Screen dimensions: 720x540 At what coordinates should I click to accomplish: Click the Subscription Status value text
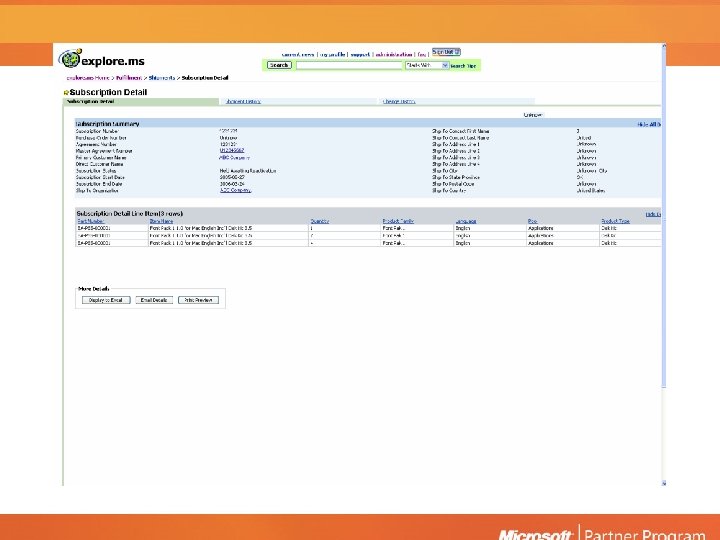(x=248, y=171)
